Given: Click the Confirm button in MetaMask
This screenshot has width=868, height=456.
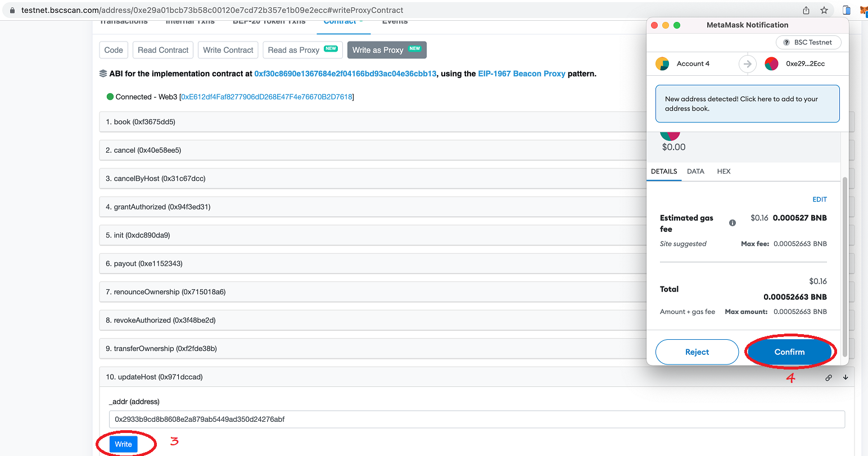Looking at the screenshot, I should (x=789, y=352).
